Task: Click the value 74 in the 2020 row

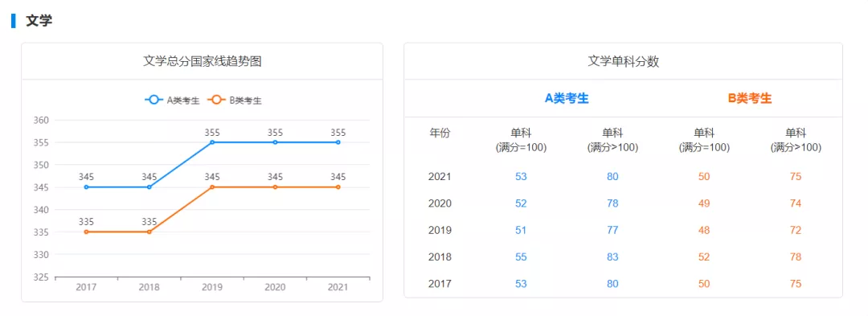Action: click(796, 203)
